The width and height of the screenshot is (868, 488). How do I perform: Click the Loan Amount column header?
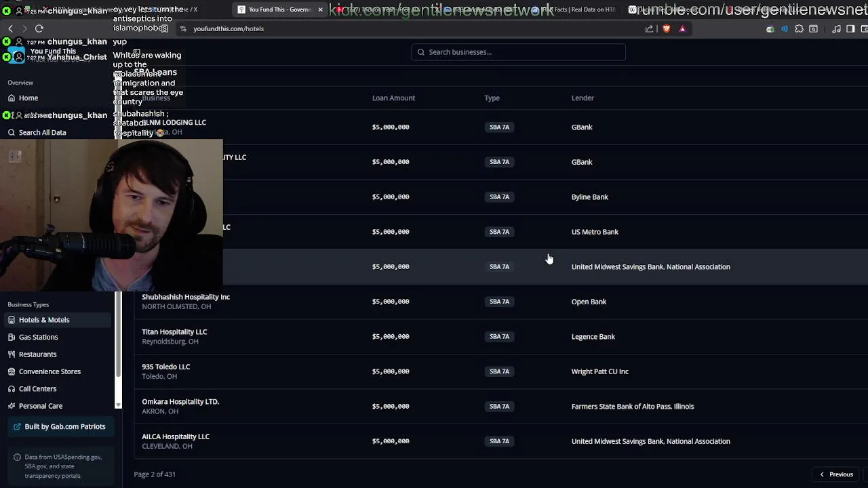tap(393, 98)
